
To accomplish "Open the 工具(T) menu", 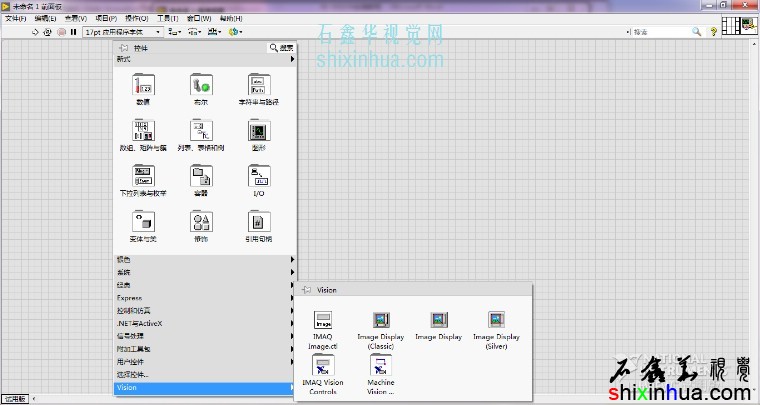I will tap(167, 18).
